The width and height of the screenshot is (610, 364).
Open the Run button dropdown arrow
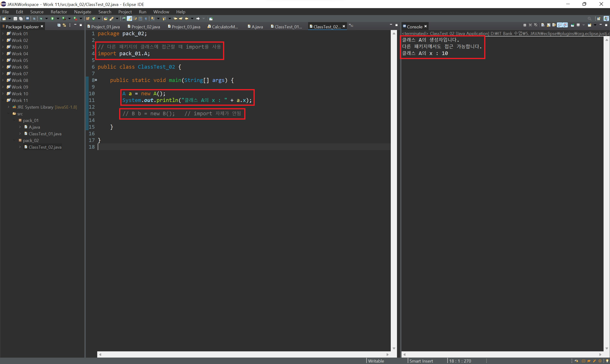(x=58, y=19)
